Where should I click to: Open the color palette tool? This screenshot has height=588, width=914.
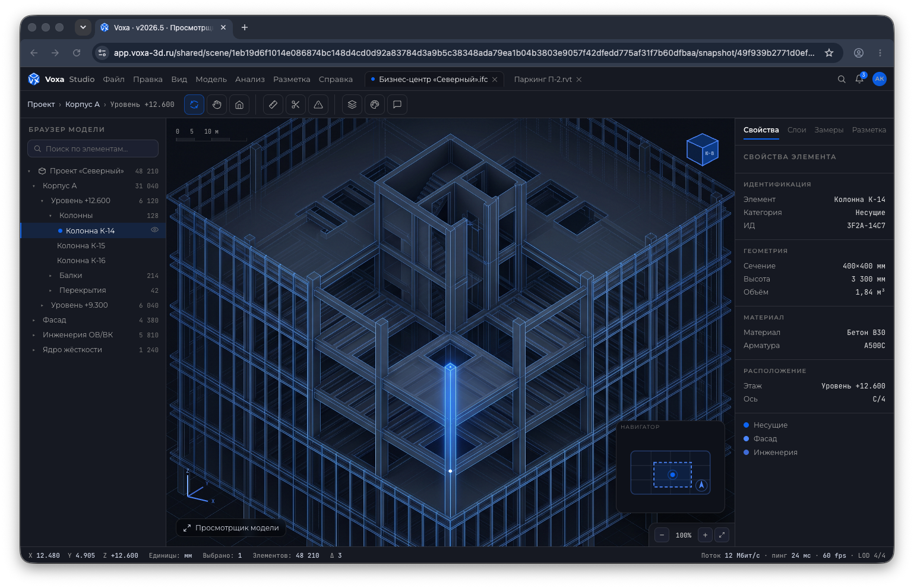point(375,105)
